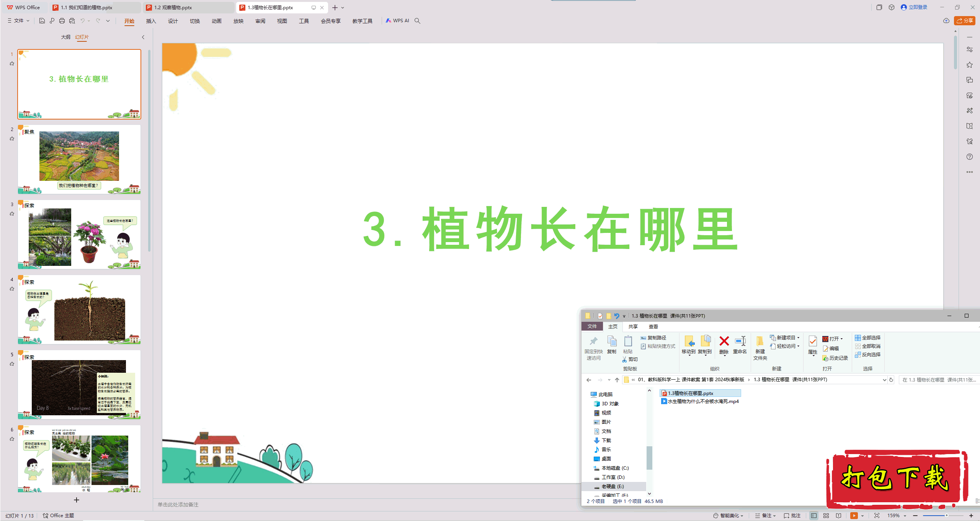Click Select All in Explorer ribbon
This screenshot has height=521, width=980.
pyautogui.click(x=868, y=338)
